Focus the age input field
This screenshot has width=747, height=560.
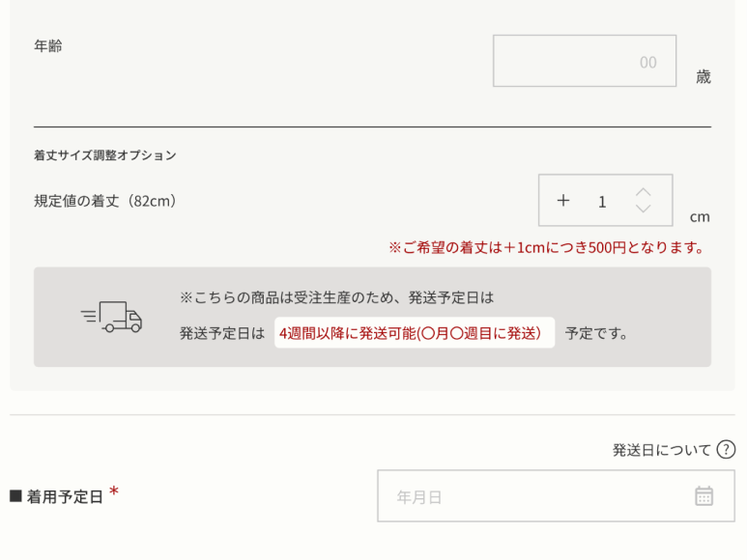tap(584, 62)
